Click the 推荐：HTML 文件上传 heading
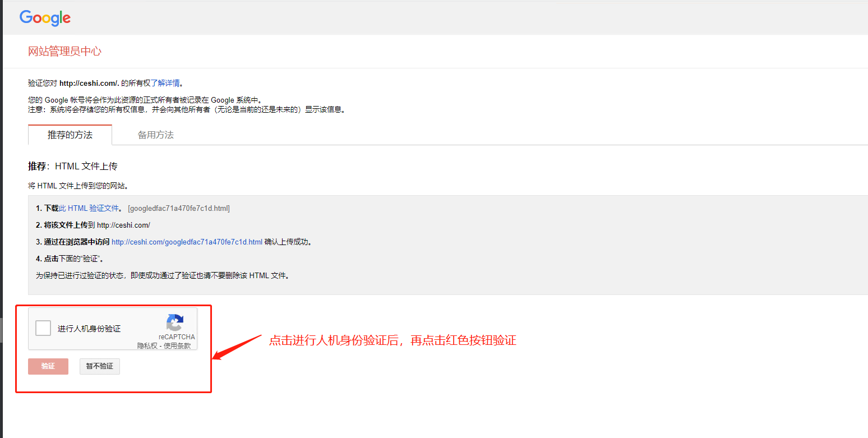The image size is (868, 438). click(73, 167)
